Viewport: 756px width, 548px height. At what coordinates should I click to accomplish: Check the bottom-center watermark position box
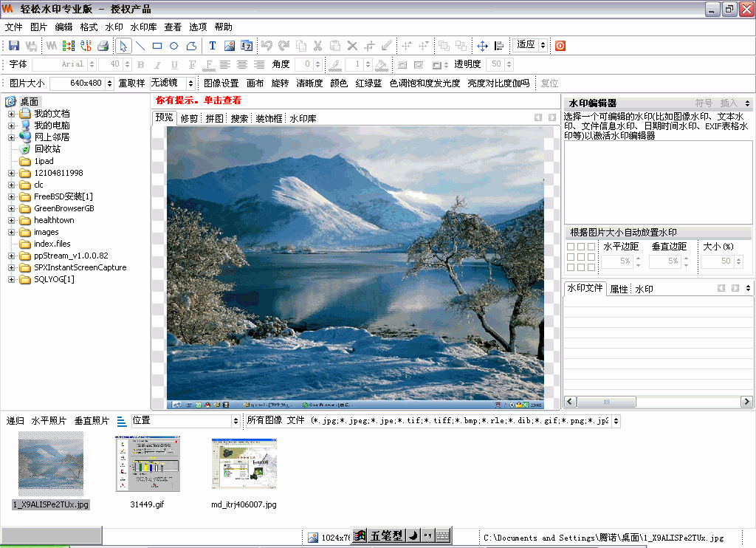pyautogui.click(x=581, y=267)
